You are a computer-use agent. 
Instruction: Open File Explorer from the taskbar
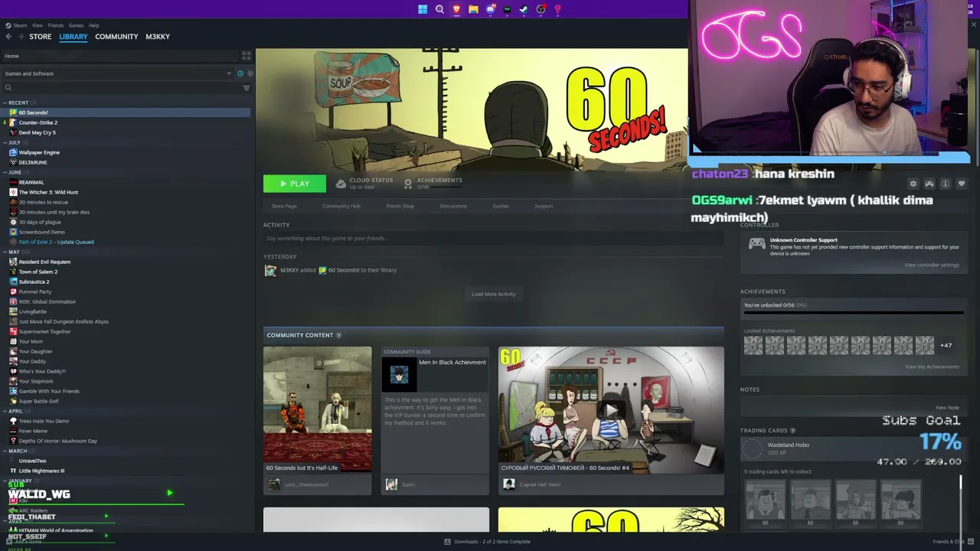pos(473,9)
